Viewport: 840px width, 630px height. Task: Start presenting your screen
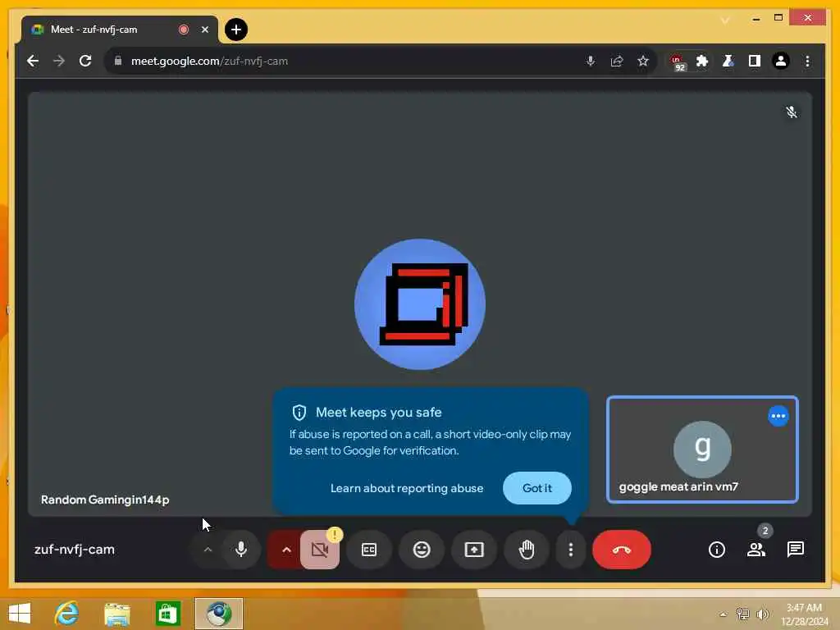point(474,550)
